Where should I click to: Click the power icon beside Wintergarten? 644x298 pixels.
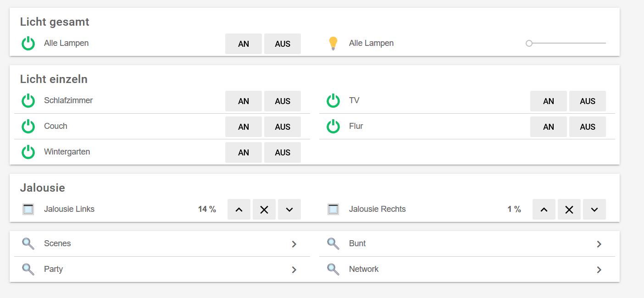(x=28, y=152)
